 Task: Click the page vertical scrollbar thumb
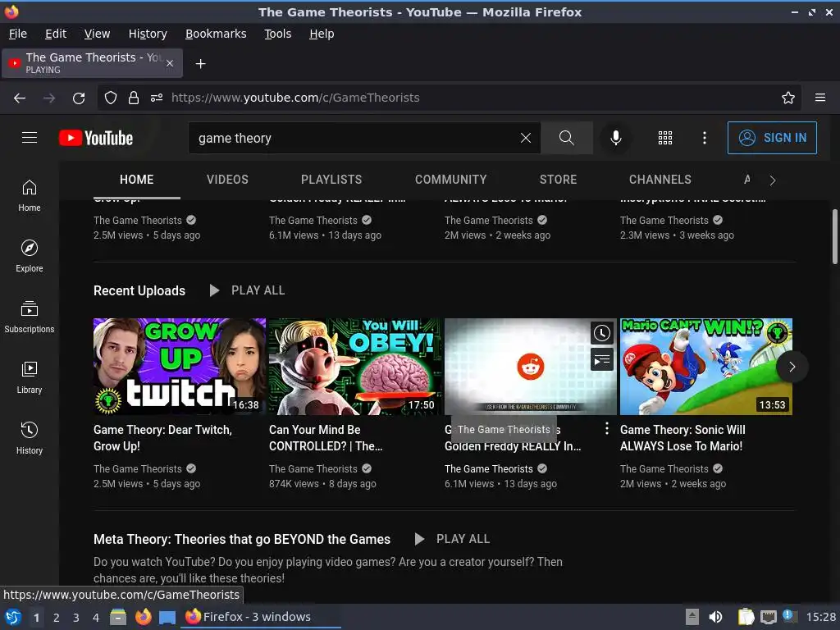(x=834, y=236)
